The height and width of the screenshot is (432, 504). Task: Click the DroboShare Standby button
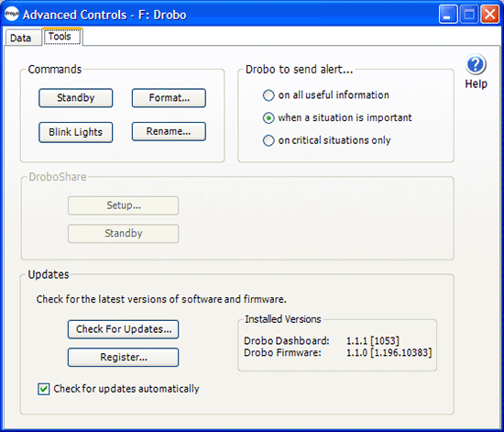pos(123,233)
